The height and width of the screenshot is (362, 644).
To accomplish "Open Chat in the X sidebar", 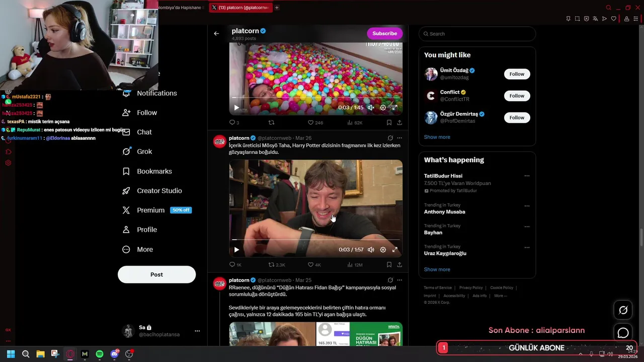I will pyautogui.click(x=137, y=132).
